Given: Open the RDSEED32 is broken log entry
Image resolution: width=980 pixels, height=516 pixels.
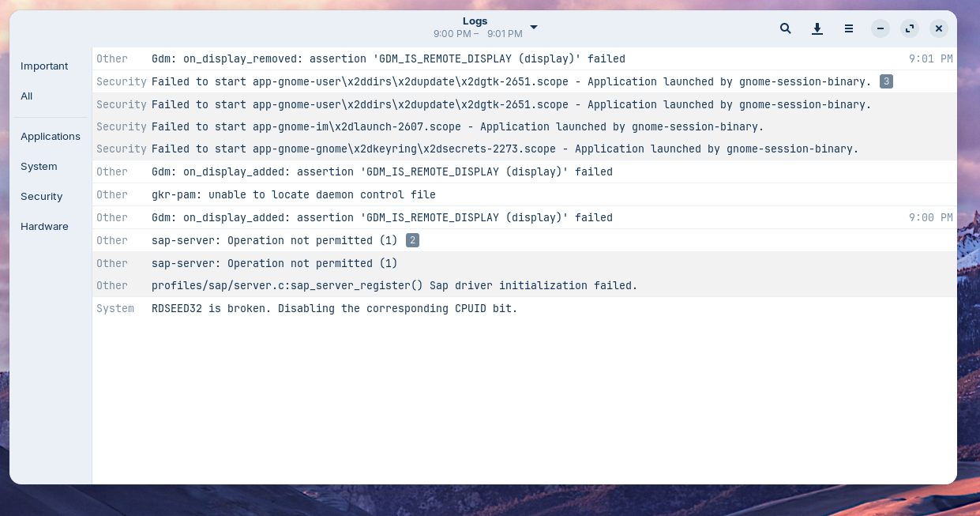Looking at the screenshot, I should tap(524, 308).
